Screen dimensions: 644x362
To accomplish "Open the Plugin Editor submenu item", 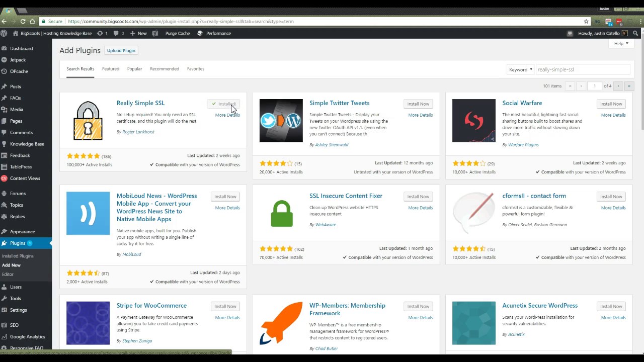I will point(8,274).
